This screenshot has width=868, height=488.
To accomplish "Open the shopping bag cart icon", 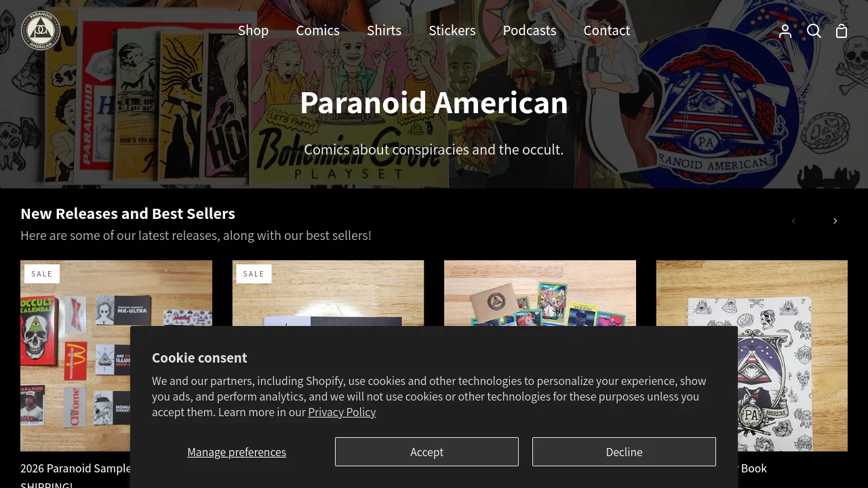I will (x=842, y=31).
